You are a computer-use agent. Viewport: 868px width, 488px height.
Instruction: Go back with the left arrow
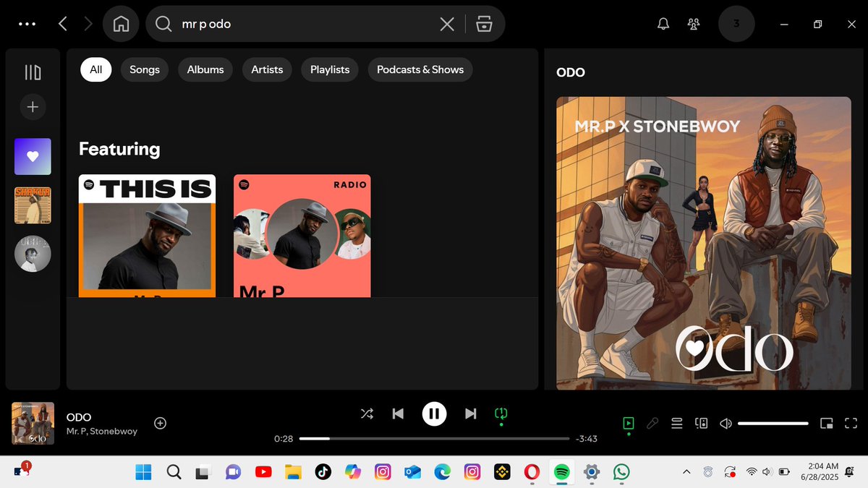[63, 24]
